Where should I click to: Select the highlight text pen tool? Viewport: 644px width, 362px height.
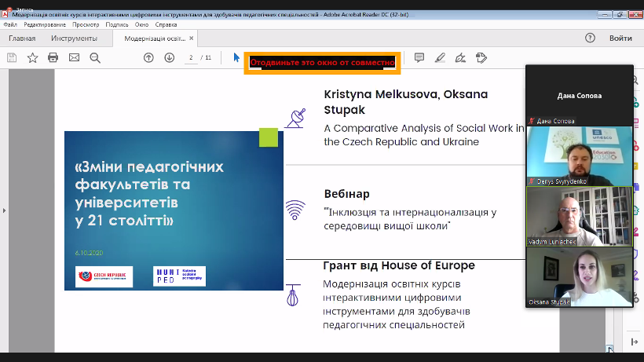click(440, 57)
